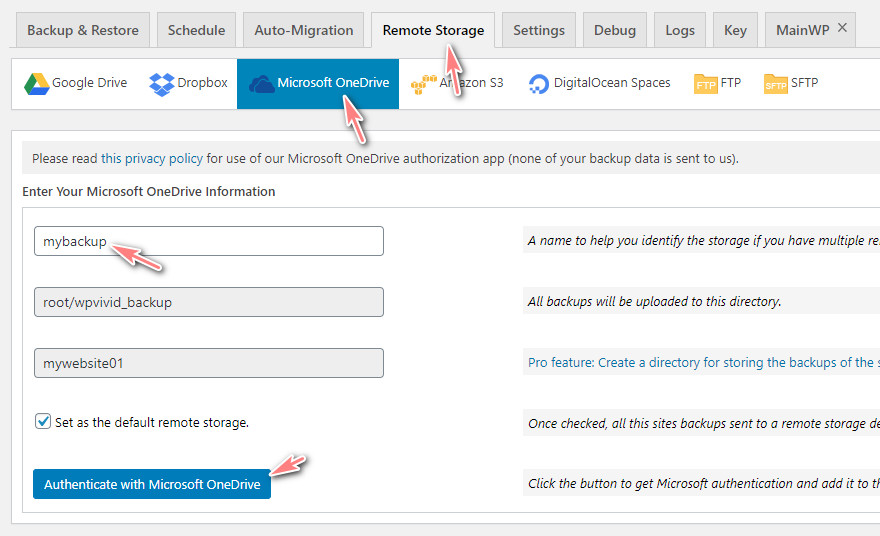Click the 'Once checked, all this sites backups' note
880x536 pixels.
[704, 423]
